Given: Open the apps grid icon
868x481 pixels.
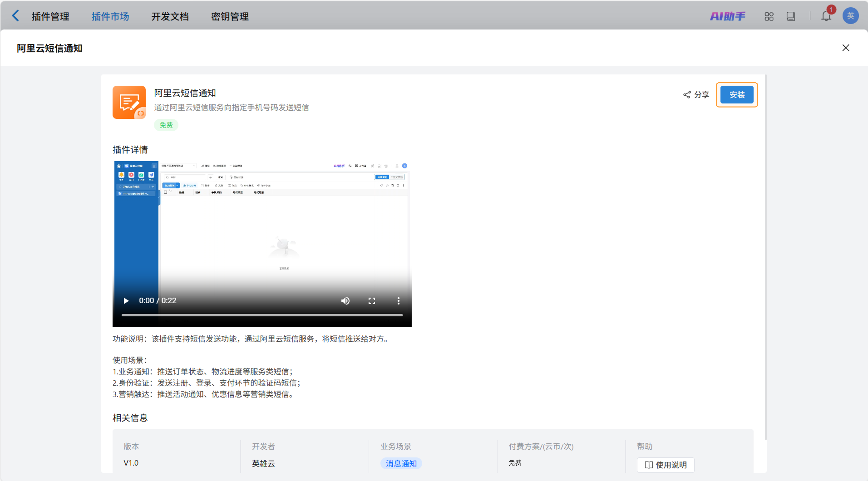Looking at the screenshot, I should pos(769,16).
